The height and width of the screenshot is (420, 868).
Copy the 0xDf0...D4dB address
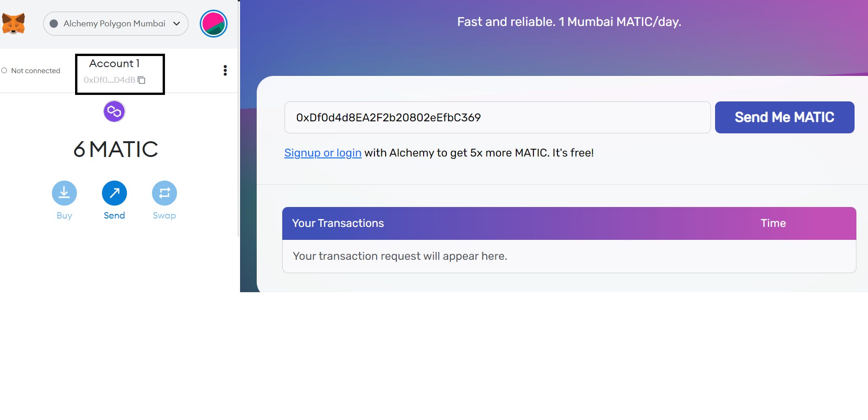[x=142, y=80]
